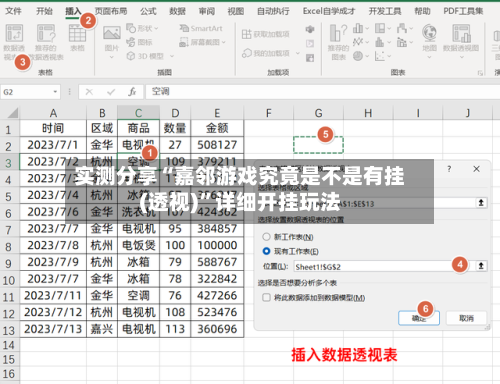Click cell with date 2023/7/12
This screenshot has width=500, height=384.
point(53,312)
